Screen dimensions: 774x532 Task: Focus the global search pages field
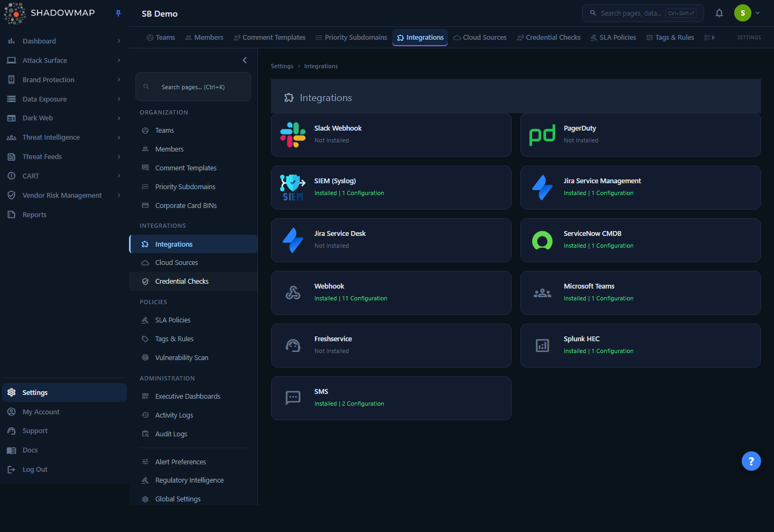(643, 13)
